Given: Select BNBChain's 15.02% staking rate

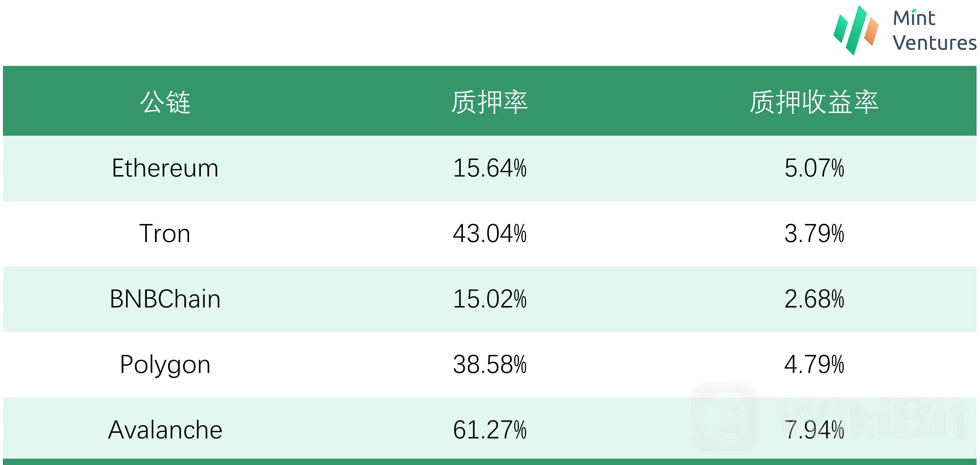Looking at the screenshot, I should [x=490, y=299].
